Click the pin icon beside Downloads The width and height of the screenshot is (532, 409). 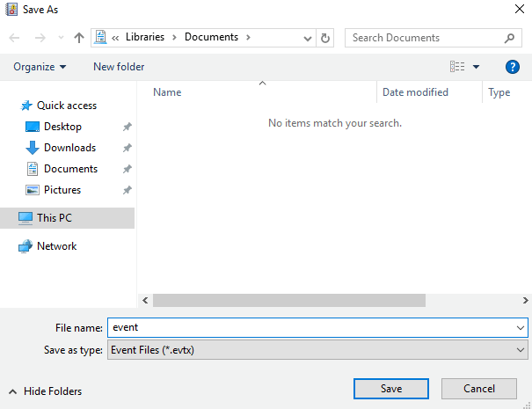pos(128,148)
